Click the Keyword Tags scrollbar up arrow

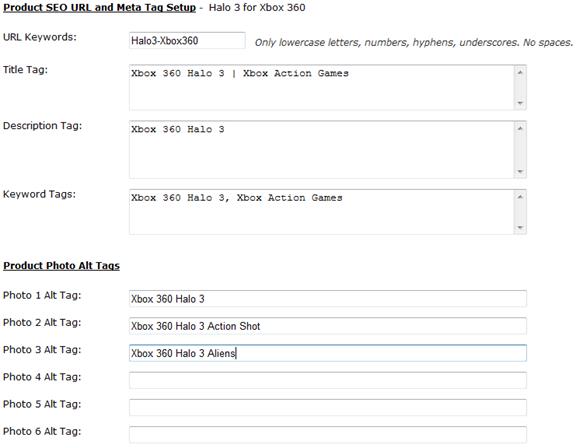tap(520, 197)
